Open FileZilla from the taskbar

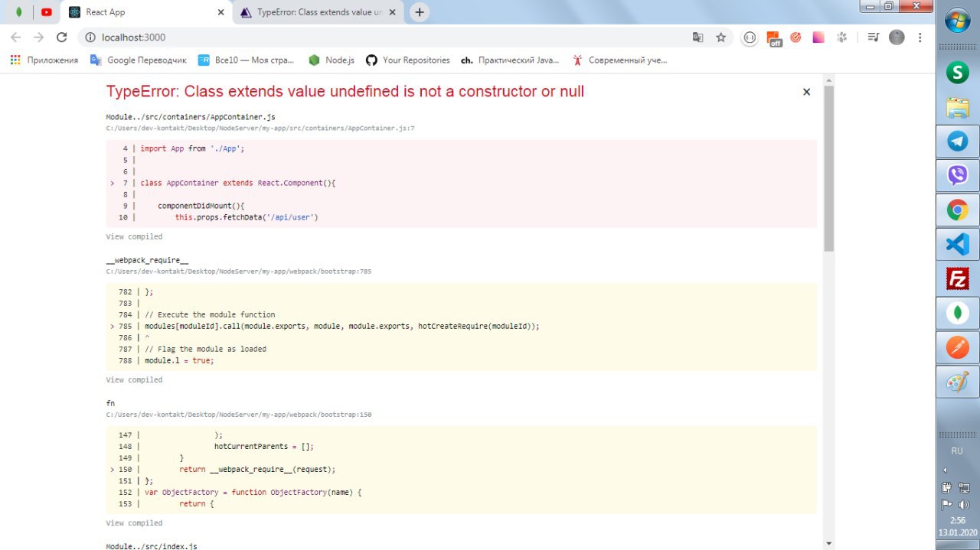pyautogui.click(x=958, y=278)
